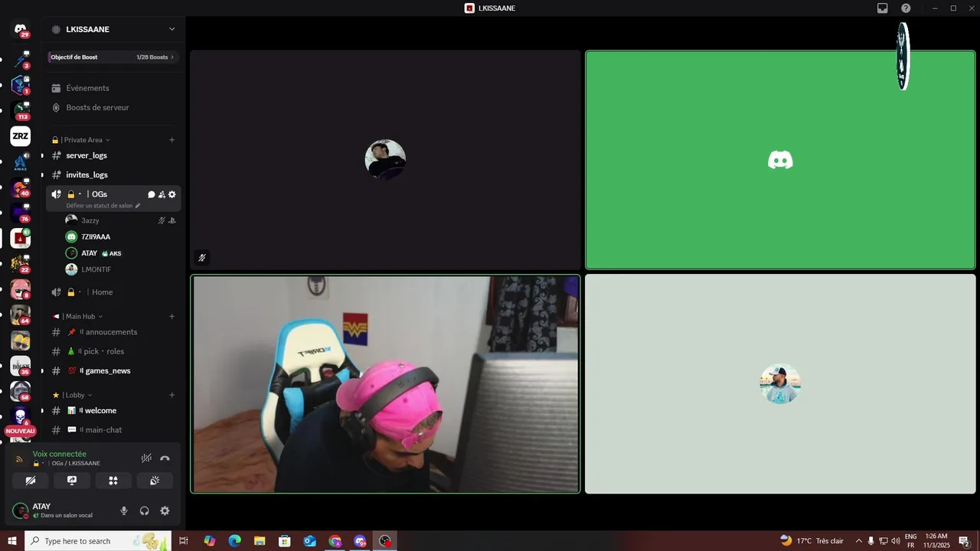
Task: Open Événements
Action: click(113, 88)
